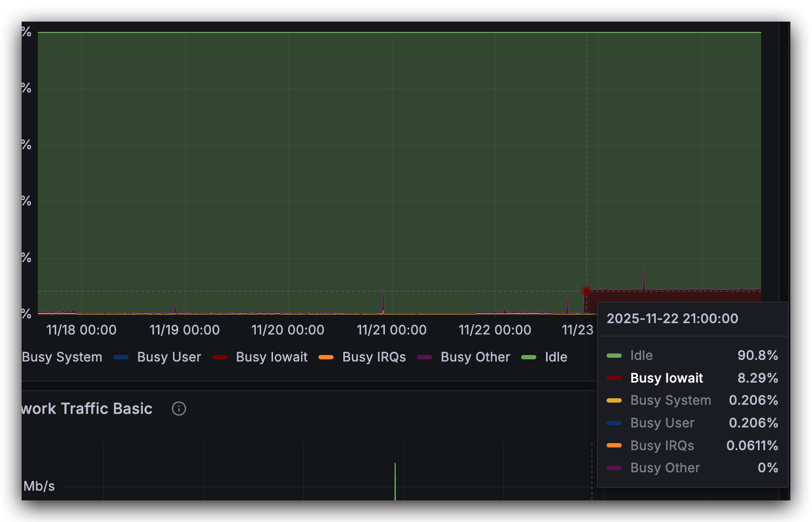The image size is (812, 522).
Task: Toggle the Busy System legend series
Action: pos(62,357)
